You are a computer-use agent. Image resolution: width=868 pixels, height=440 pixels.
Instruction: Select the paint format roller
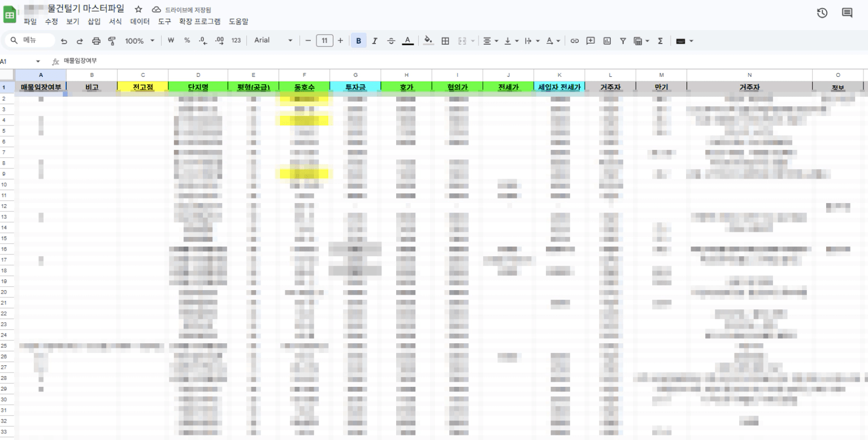pos(112,41)
